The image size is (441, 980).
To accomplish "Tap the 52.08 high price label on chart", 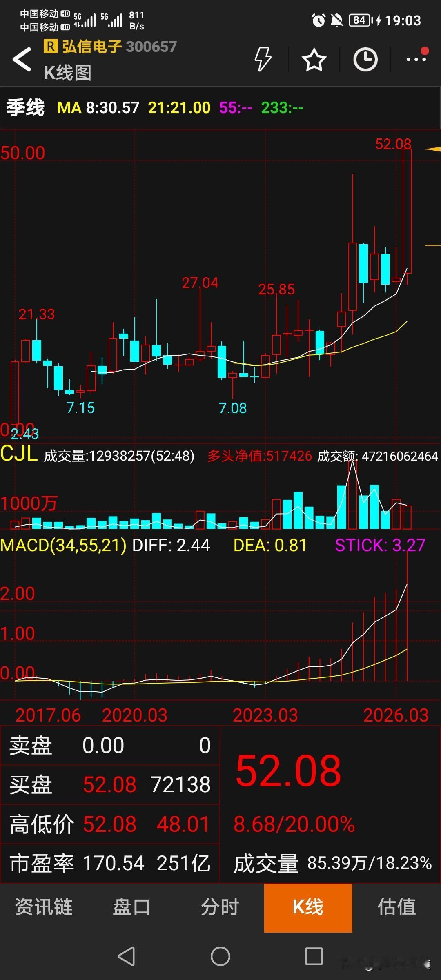I will [393, 144].
